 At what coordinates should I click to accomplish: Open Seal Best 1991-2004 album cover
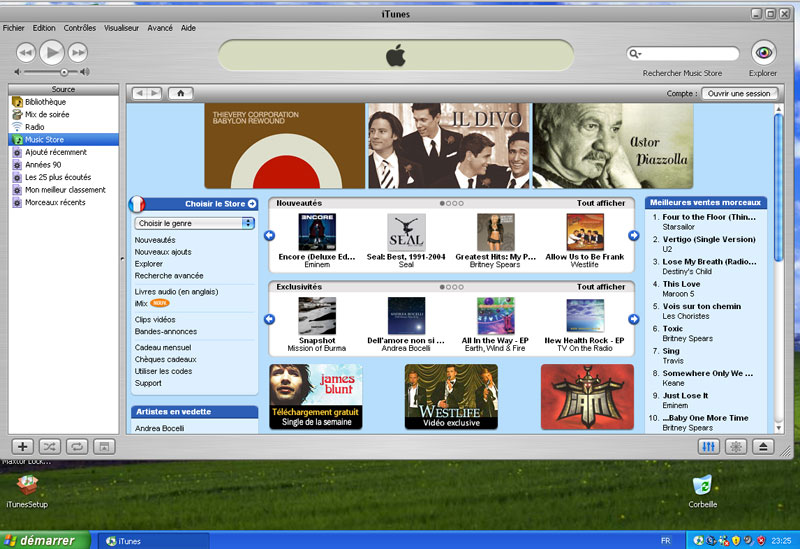[406, 232]
